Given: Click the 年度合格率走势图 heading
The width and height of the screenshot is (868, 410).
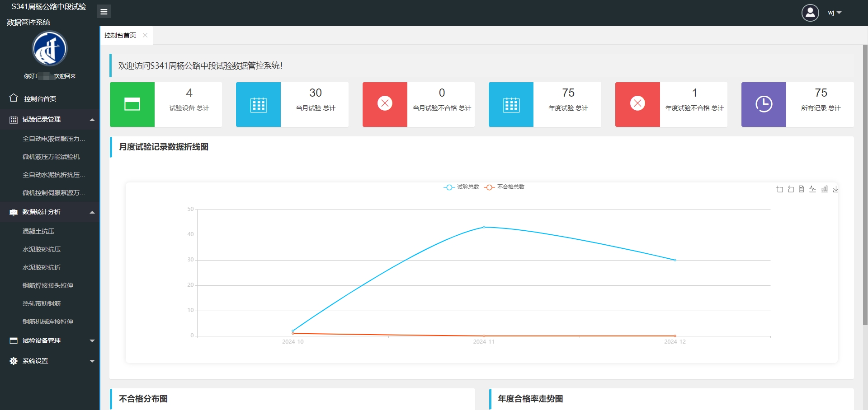Looking at the screenshot, I should click(x=530, y=399).
